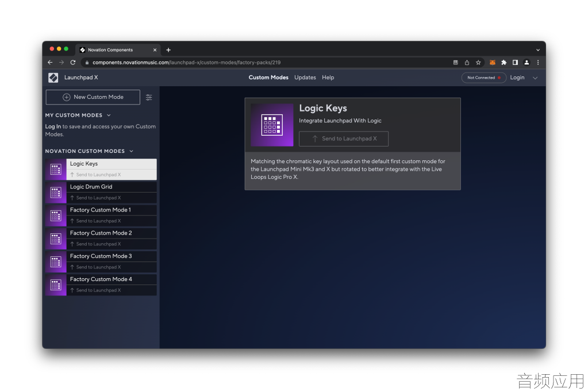
Task: Send Factory Custom Mode 4 to Launchpad X
Action: (x=112, y=290)
